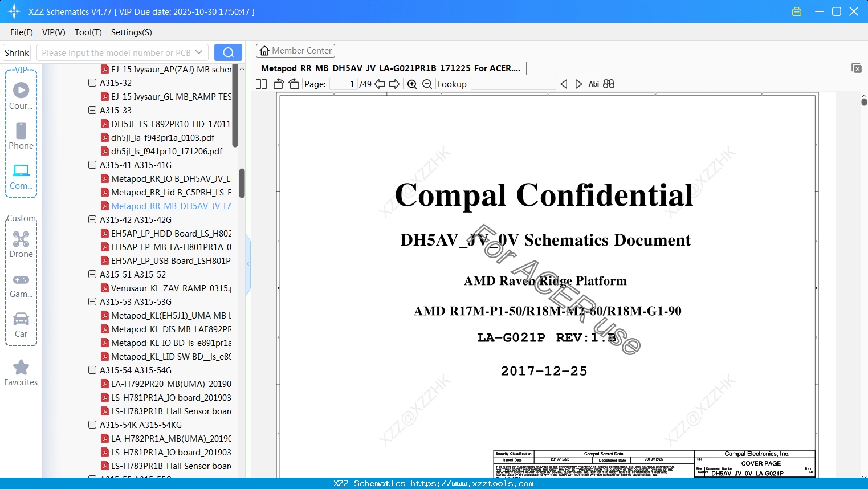Jump to previous Lookup result triangle
Image resolution: width=868 pixels, height=489 pixels.
click(564, 84)
